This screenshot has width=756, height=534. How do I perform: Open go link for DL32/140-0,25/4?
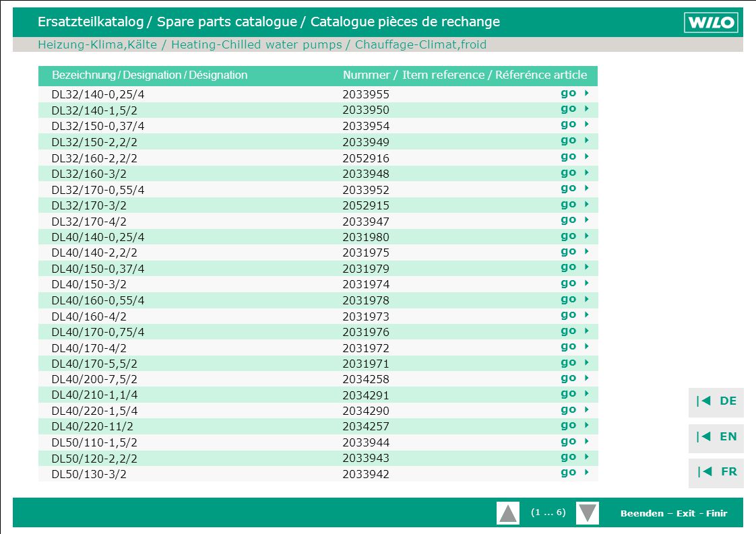575,93
